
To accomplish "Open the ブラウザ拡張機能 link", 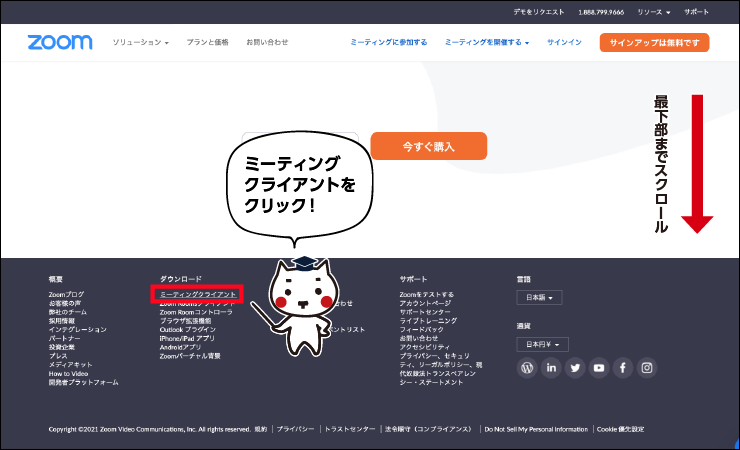I will (x=185, y=321).
